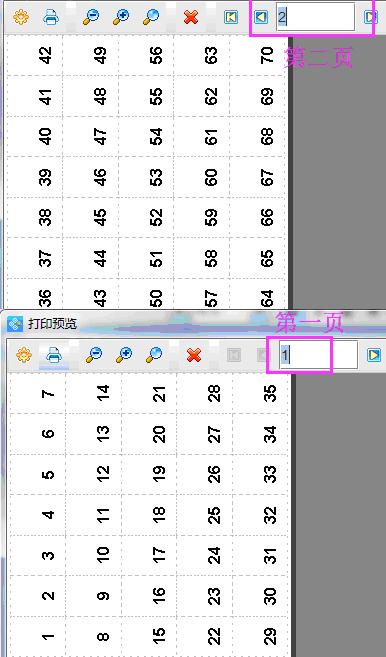Viewport: 386px width, 657px height.
Task: Click the label cell numbered 2
Action: point(38,595)
